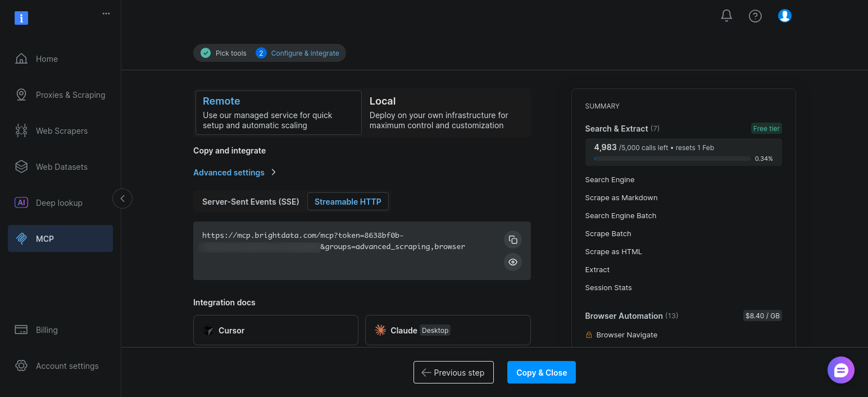Viewport: 868px width, 397px height.
Task: Copy the MCP URL with copy icon
Action: point(512,240)
